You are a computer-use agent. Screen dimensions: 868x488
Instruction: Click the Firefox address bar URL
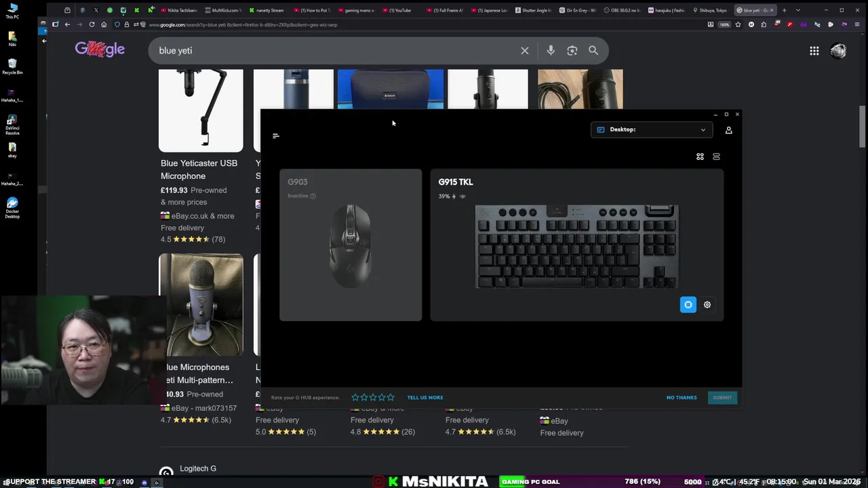tap(243, 25)
